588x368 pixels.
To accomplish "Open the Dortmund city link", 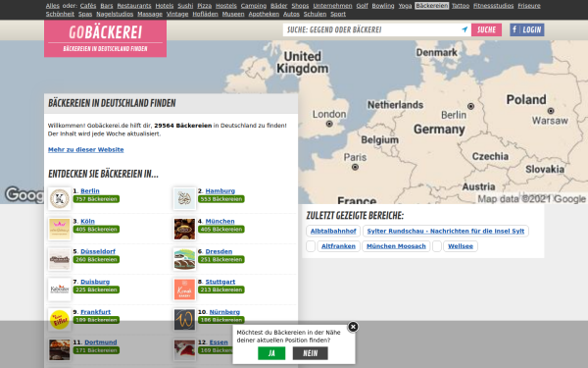I will point(101,342).
